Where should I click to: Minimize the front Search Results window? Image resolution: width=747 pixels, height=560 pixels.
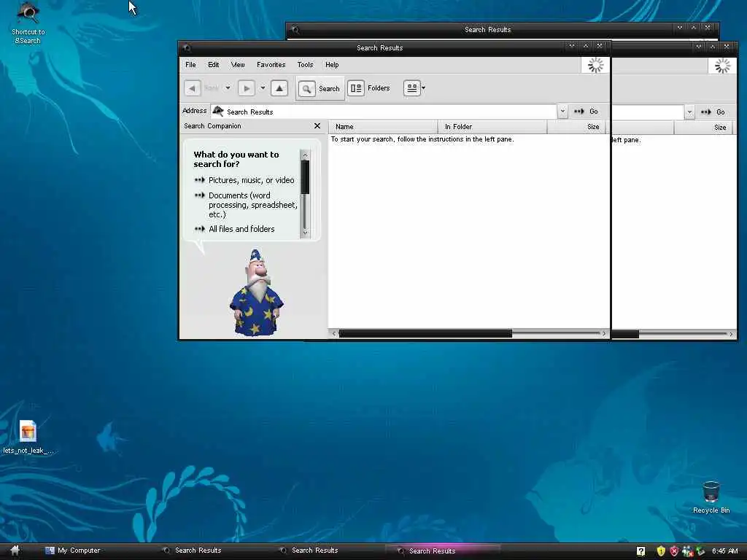pyautogui.click(x=572, y=46)
